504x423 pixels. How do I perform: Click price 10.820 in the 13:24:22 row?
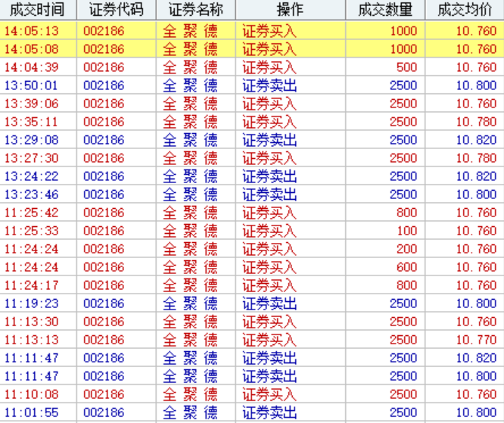pyautogui.click(x=476, y=176)
